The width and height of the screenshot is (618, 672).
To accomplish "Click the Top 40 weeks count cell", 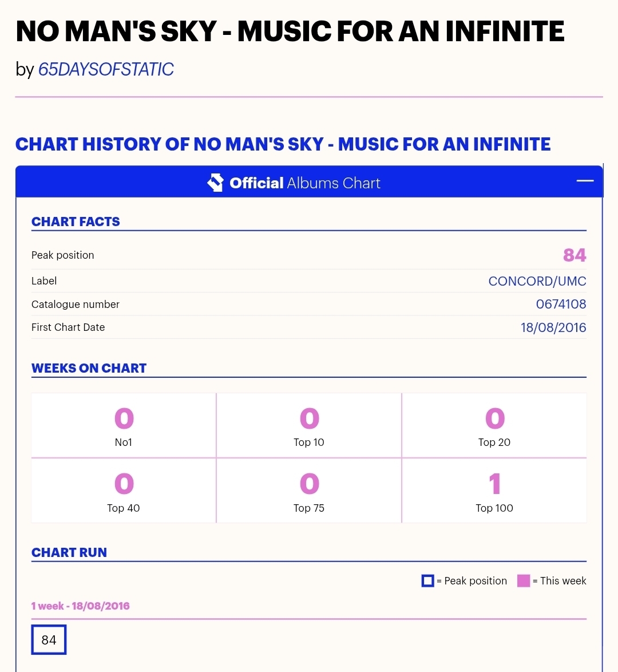I will 124,491.
